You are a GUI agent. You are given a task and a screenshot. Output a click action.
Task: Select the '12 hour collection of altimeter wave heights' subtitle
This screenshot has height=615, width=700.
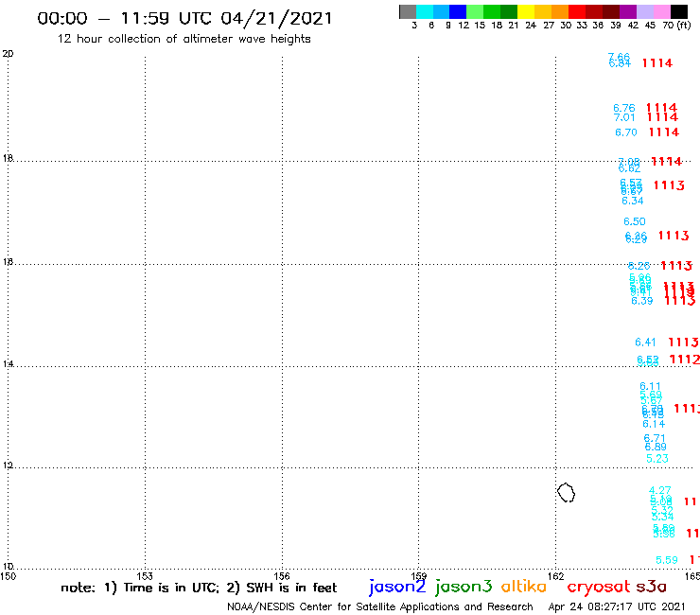pos(184,40)
